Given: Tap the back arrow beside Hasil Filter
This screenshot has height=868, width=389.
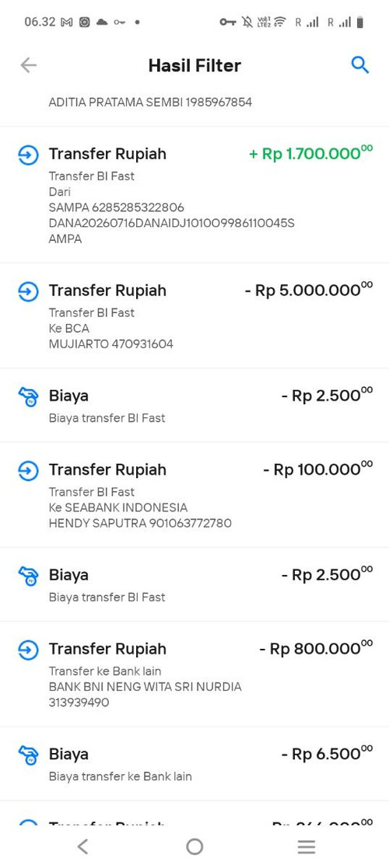Looking at the screenshot, I should pyautogui.click(x=28, y=65).
